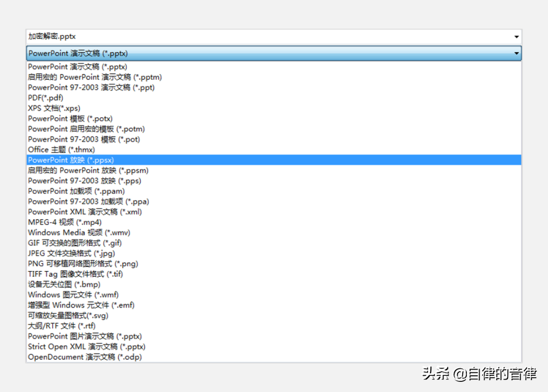The height and width of the screenshot is (392, 548).
Task: Choose 设备无关位图 (*.bmp)
Action: [x=274, y=284]
